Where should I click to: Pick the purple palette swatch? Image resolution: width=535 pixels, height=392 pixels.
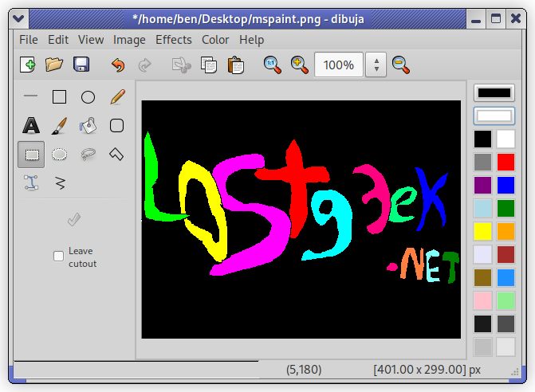coord(482,185)
